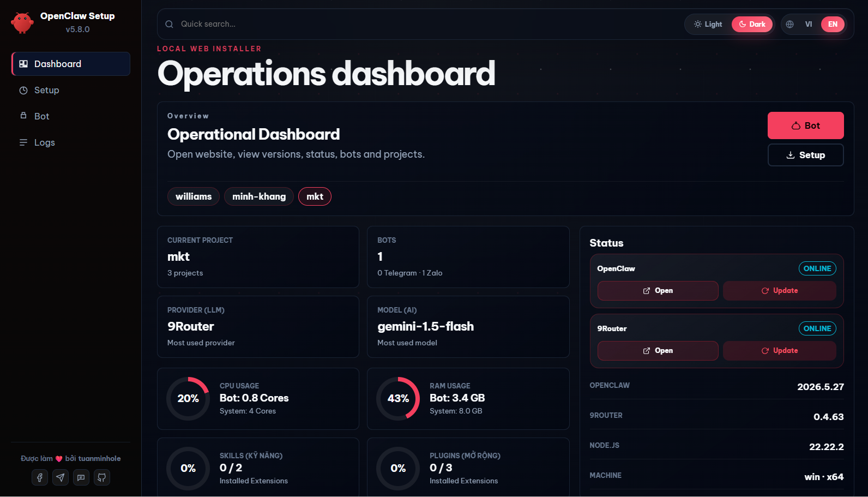Viewport: 868px width, 497px height.
Task: Open 9Router via its Open button
Action: (658, 351)
